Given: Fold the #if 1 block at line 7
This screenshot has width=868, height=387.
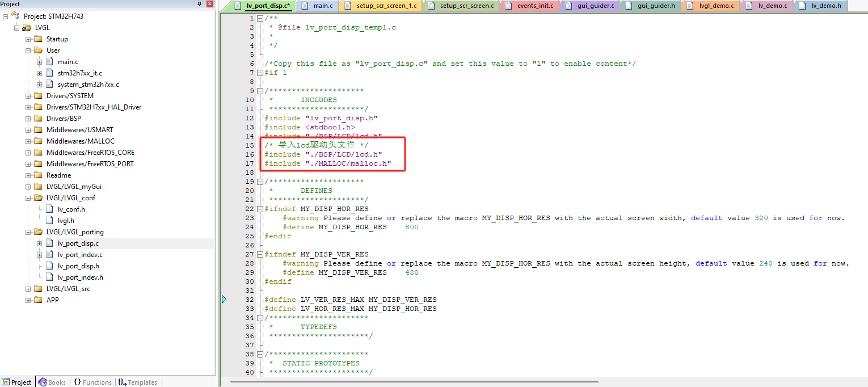Looking at the screenshot, I should pyautogui.click(x=260, y=73).
